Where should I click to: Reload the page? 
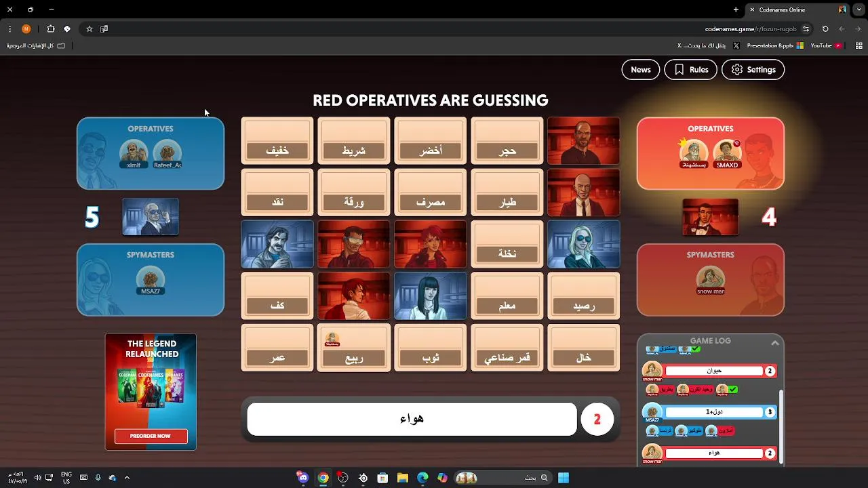coord(825,29)
